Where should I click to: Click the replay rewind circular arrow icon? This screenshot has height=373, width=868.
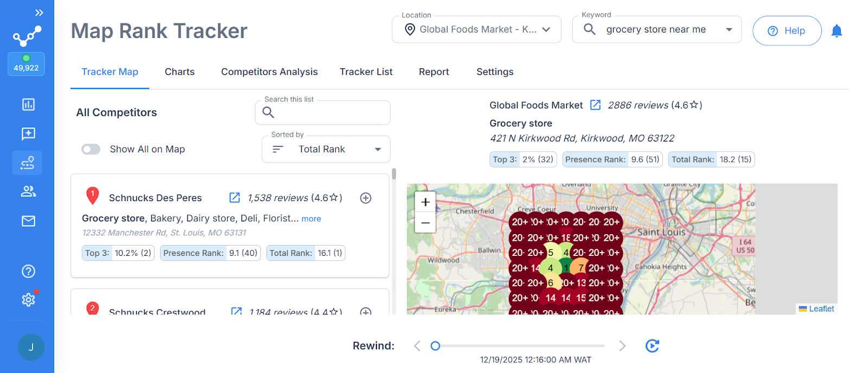point(652,346)
